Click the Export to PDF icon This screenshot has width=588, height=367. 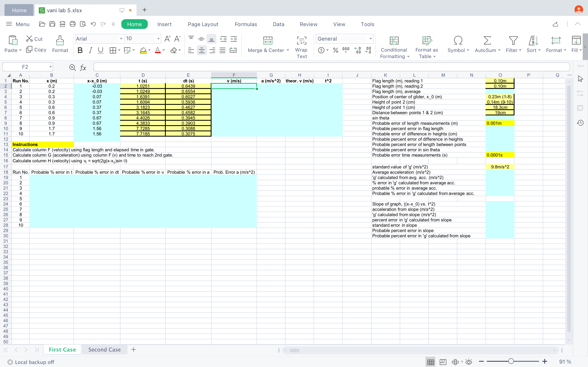62,24
